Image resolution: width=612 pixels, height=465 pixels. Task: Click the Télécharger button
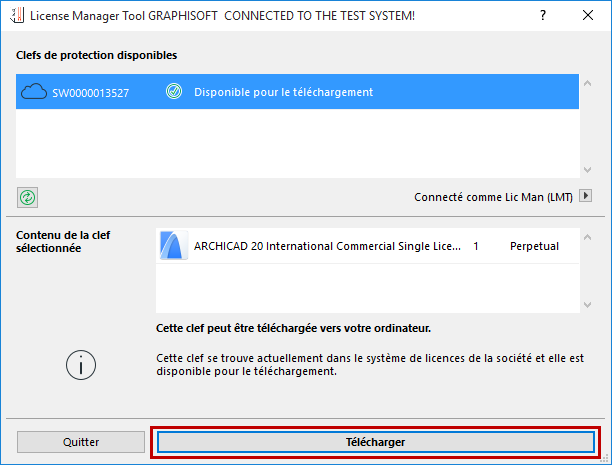(x=375, y=442)
